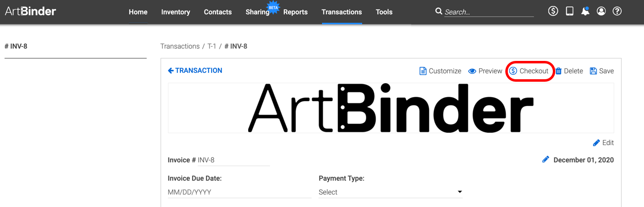This screenshot has height=207, width=644.
Task: Click the pencil icon beside December 01, 2020
Action: pyautogui.click(x=545, y=159)
